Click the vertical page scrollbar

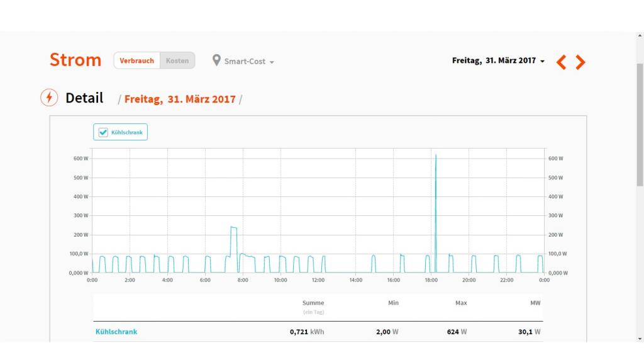(x=640, y=126)
